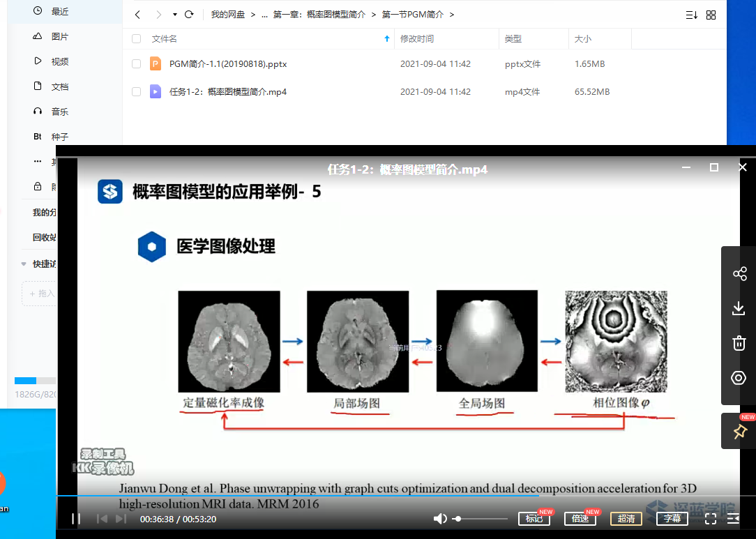The width and height of the screenshot is (756, 539).
Task: Click the video elapsed time display
Action: point(156,519)
